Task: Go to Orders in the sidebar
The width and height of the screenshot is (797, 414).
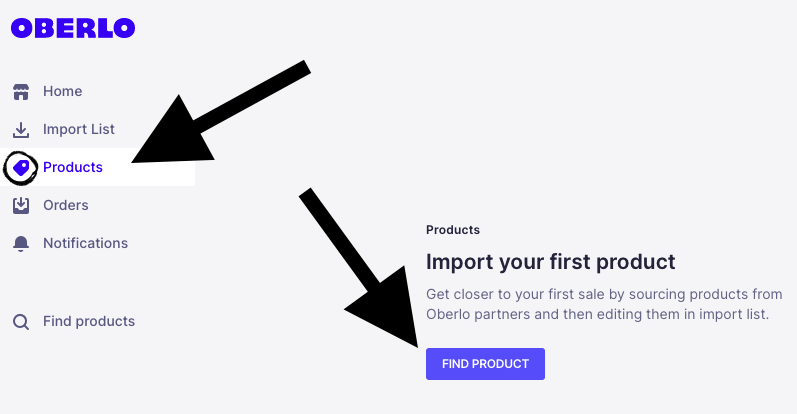Action: tap(66, 205)
